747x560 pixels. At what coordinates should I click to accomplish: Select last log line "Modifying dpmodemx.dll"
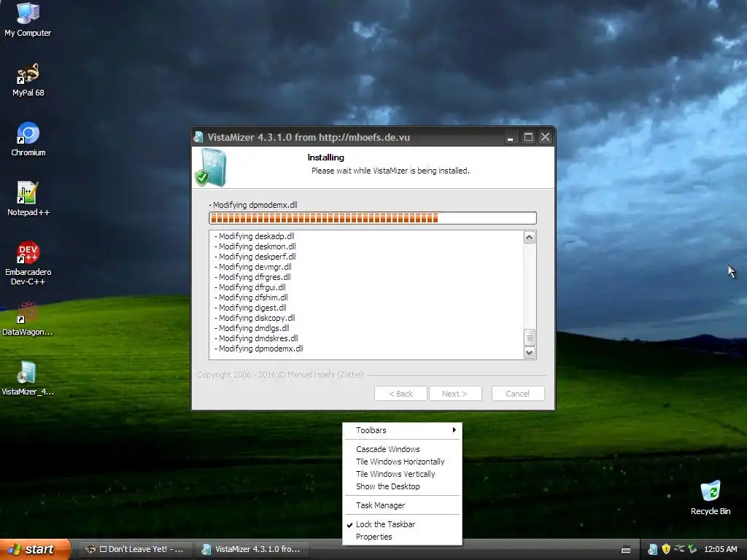coord(259,349)
